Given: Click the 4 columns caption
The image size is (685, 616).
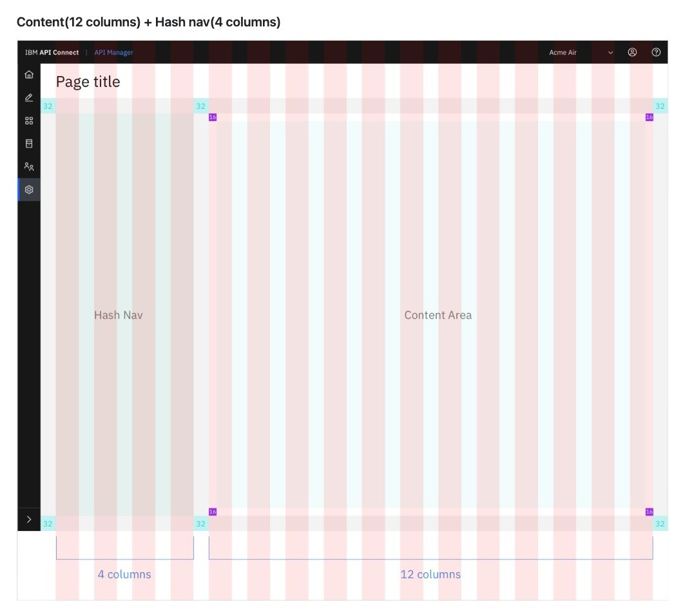Looking at the screenshot, I should 124,574.
